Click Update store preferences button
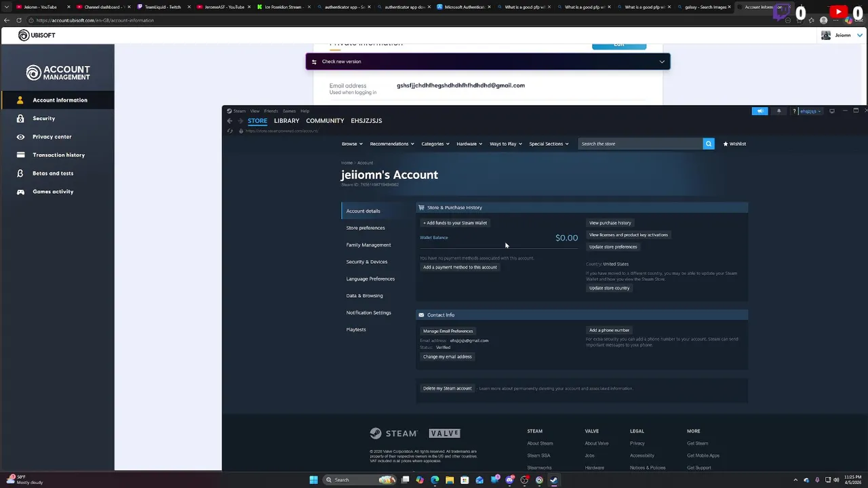This screenshot has width=868, height=488. coord(613,247)
